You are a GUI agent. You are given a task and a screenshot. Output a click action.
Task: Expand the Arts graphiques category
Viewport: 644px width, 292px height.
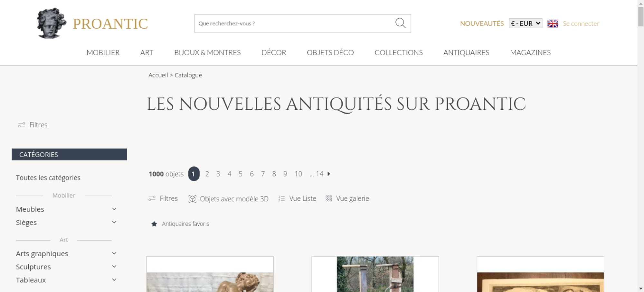[114, 253]
